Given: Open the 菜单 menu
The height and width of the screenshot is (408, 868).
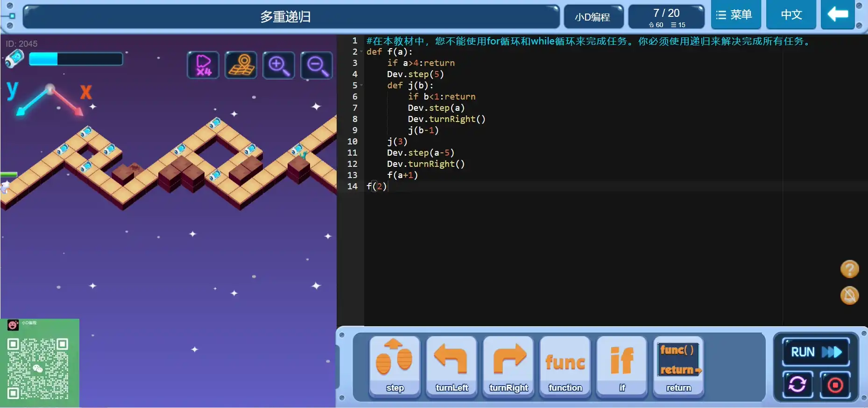Looking at the screenshot, I should (735, 15).
